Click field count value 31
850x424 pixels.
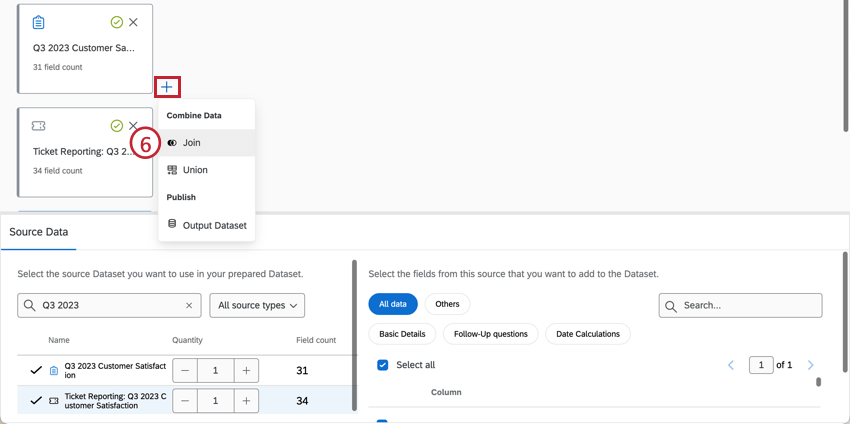(302, 370)
